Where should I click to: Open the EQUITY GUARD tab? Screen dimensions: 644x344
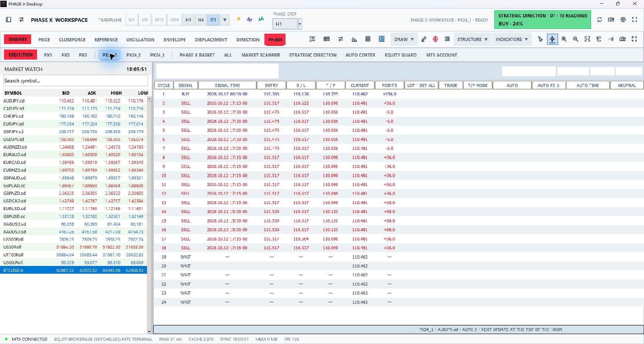coord(401,55)
